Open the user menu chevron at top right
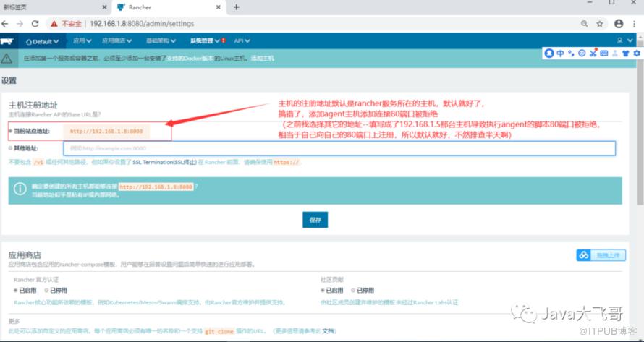644x342 pixels. (630, 40)
